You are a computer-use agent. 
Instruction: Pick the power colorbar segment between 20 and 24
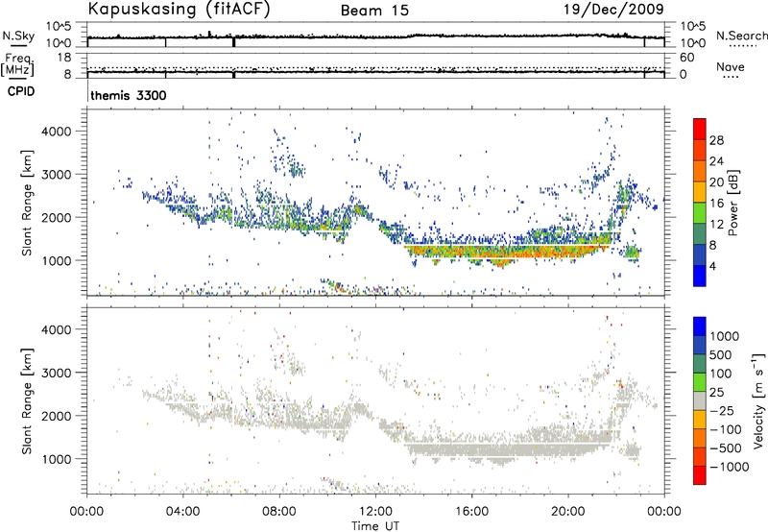pyautogui.click(x=700, y=171)
